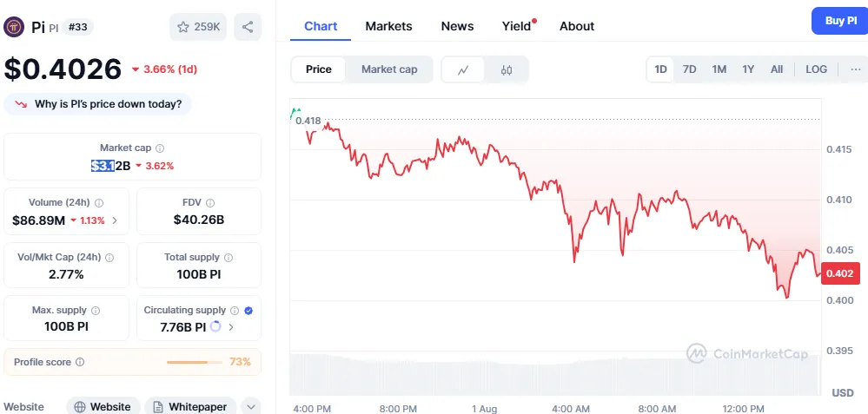Switch chart view to Market cap
Viewport: 868px width, 414px height.
point(389,69)
